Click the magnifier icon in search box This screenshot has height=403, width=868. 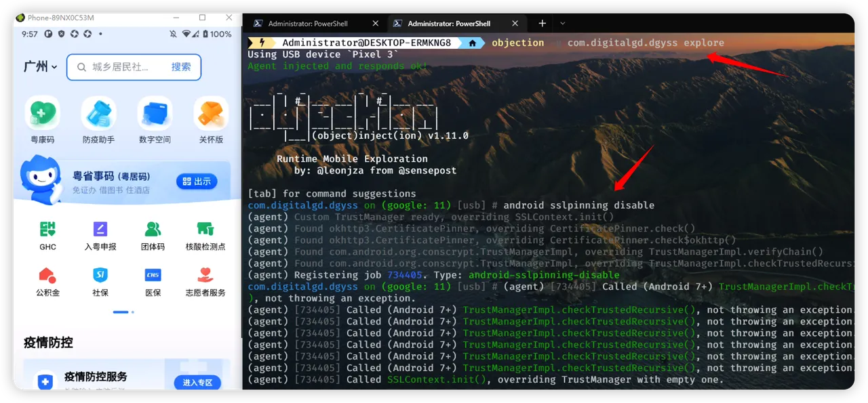point(81,67)
